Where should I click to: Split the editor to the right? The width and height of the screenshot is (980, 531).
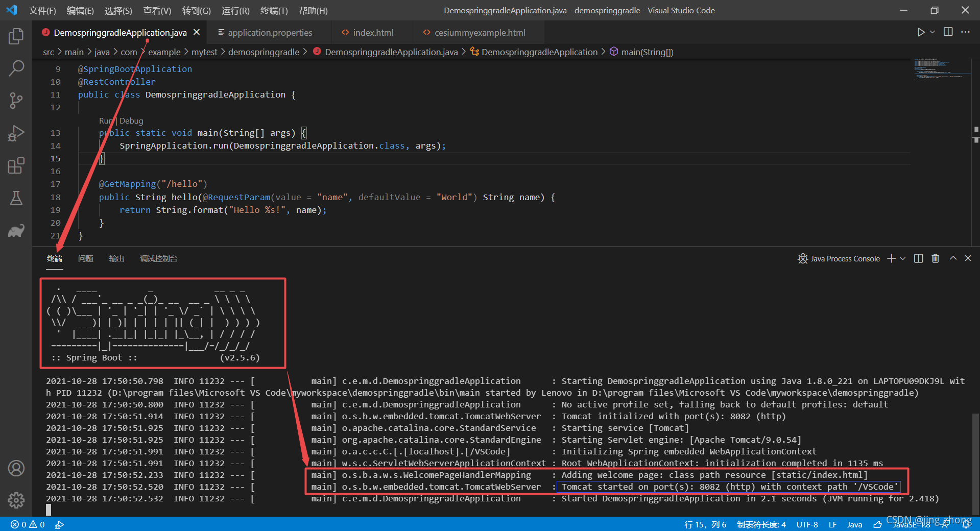point(948,32)
